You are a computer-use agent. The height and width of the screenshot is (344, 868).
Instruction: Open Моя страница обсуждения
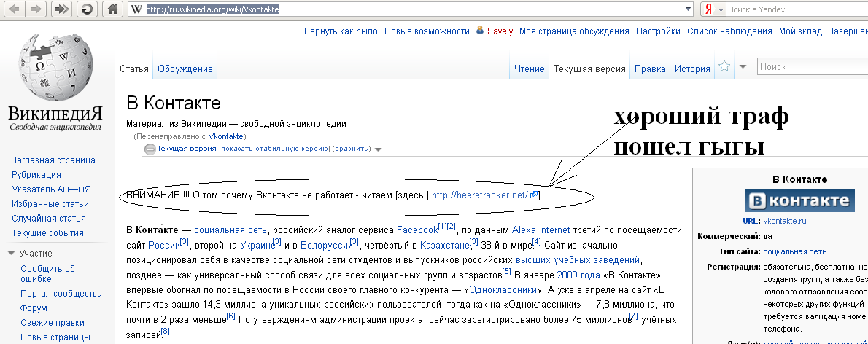(574, 31)
